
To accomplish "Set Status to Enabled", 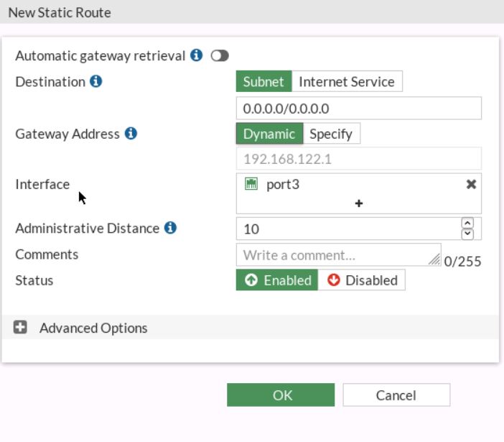I will click(x=276, y=280).
